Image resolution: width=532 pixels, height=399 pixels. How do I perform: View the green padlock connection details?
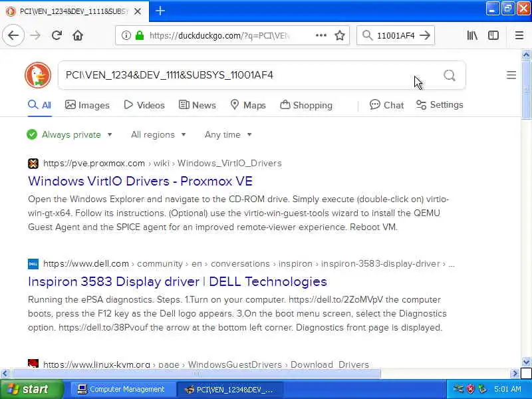(140, 35)
